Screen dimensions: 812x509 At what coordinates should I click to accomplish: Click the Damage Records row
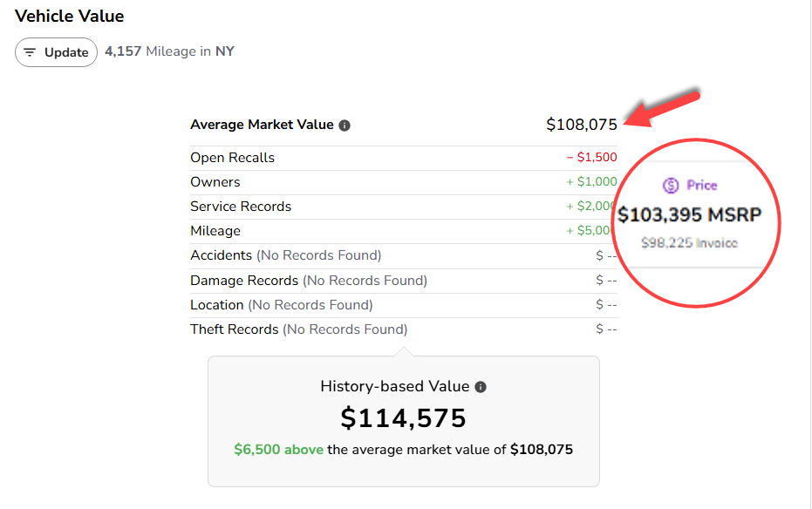click(404, 281)
